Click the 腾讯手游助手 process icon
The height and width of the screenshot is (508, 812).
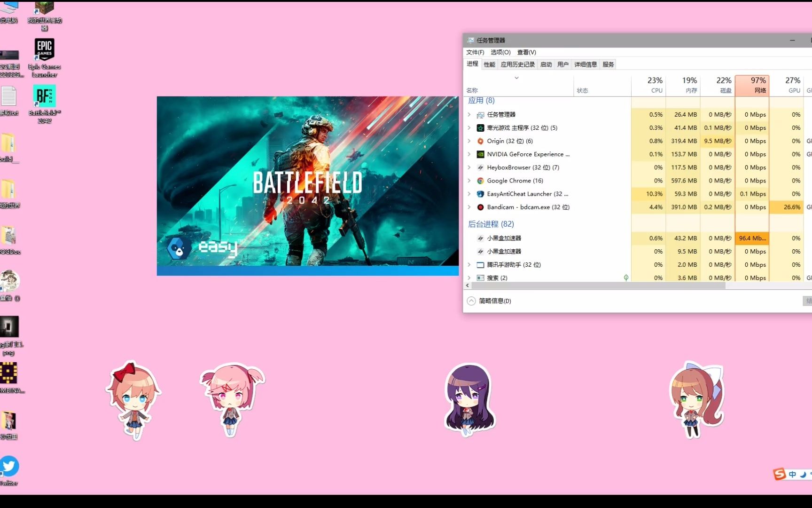pos(480,265)
